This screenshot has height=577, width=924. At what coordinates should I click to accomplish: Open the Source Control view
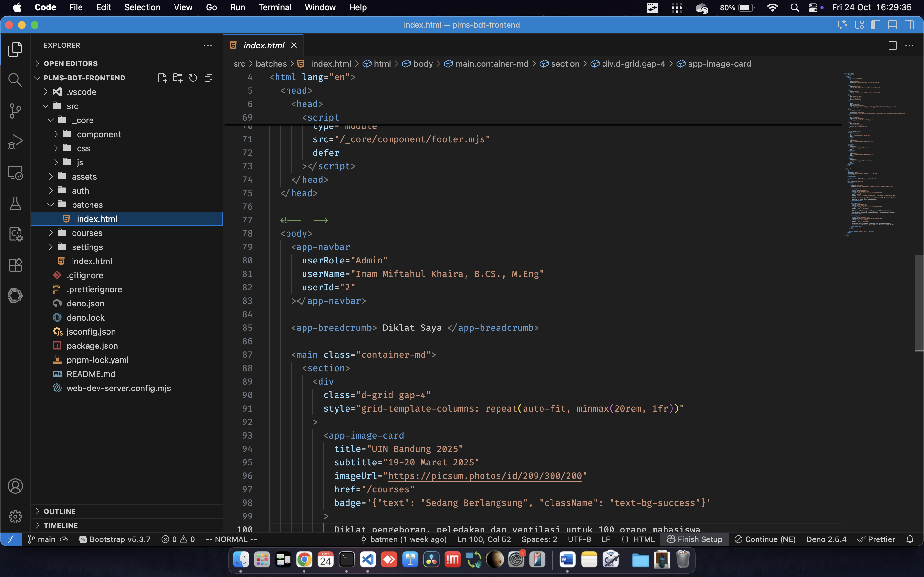coord(15,111)
